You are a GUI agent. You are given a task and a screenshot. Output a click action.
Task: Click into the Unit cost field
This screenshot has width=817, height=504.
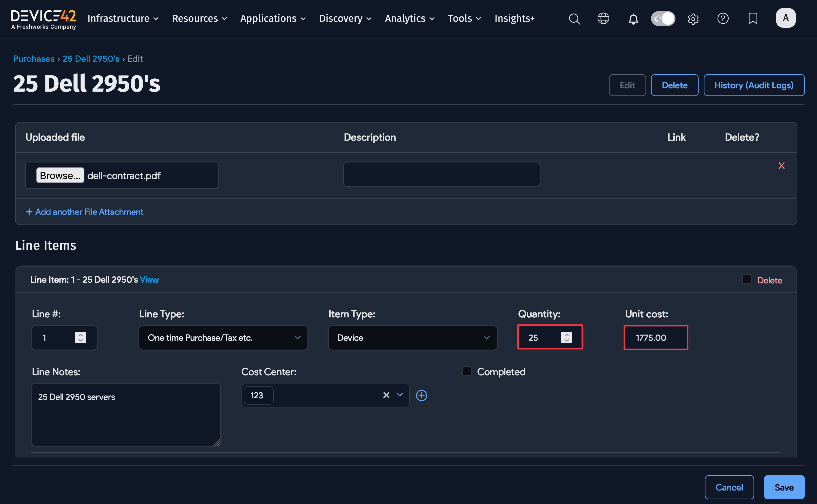[x=656, y=338]
